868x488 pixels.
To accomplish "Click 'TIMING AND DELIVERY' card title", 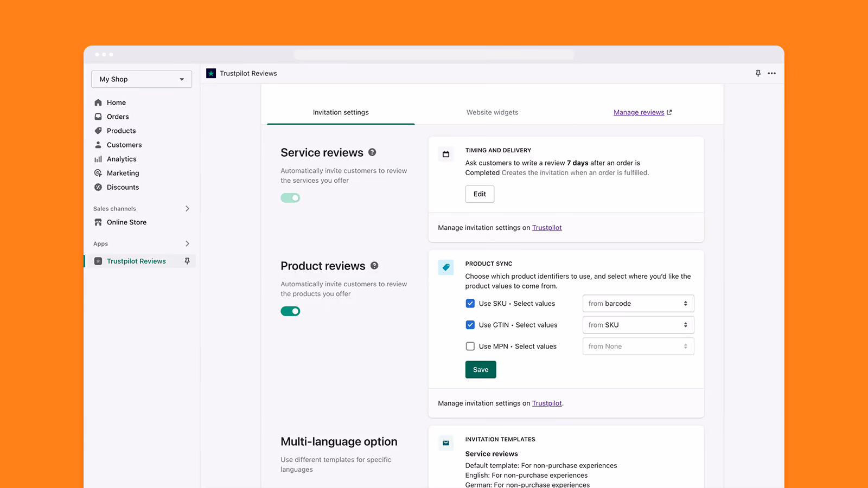I will [498, 150].
